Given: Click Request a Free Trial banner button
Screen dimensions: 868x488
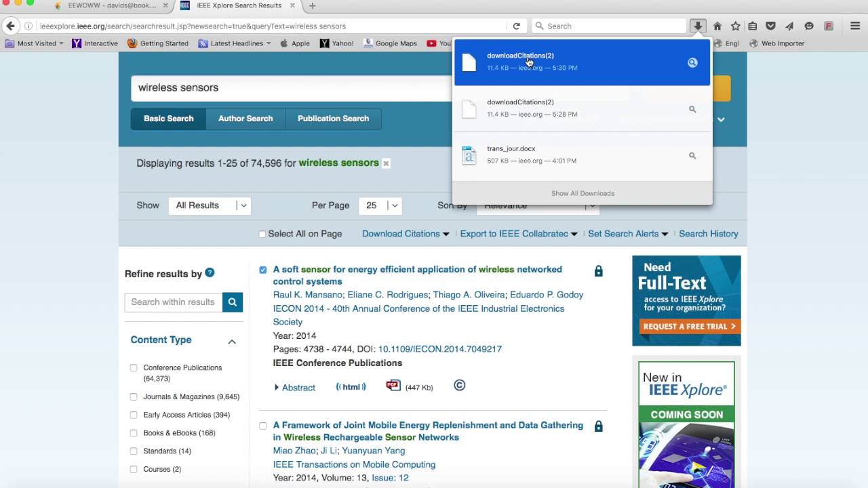Looking at the screenshot, I should click(690, 327).
